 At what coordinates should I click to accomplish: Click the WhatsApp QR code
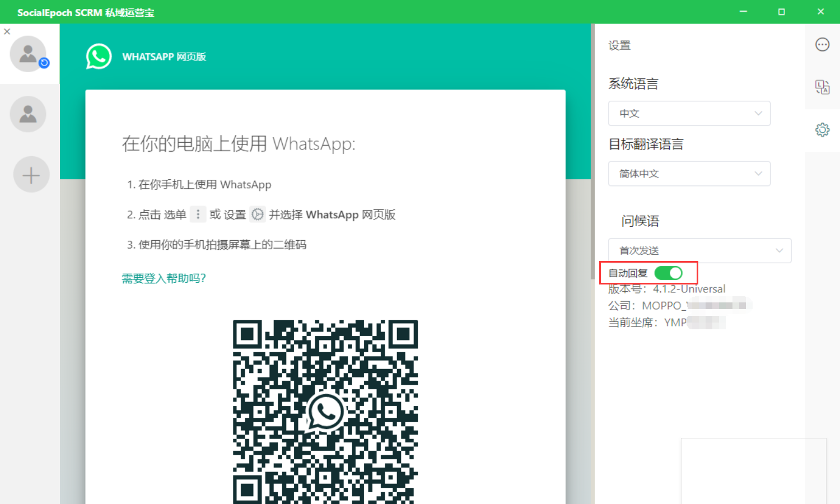pyautogui.click(x=325, y=412)
